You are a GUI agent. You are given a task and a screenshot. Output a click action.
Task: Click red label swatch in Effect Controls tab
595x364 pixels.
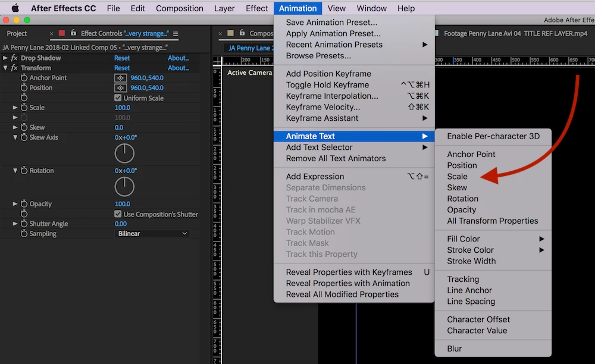[62, 33]
